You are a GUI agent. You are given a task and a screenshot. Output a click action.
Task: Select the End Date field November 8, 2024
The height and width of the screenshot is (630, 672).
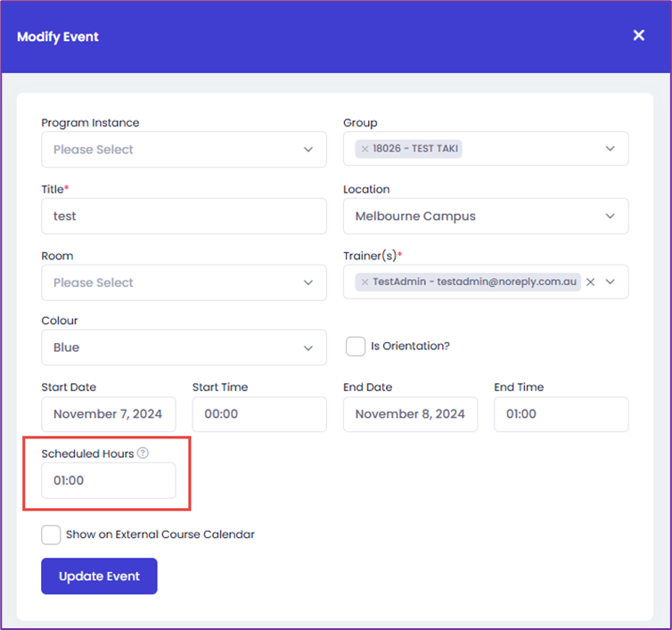(x=410, y=414)
